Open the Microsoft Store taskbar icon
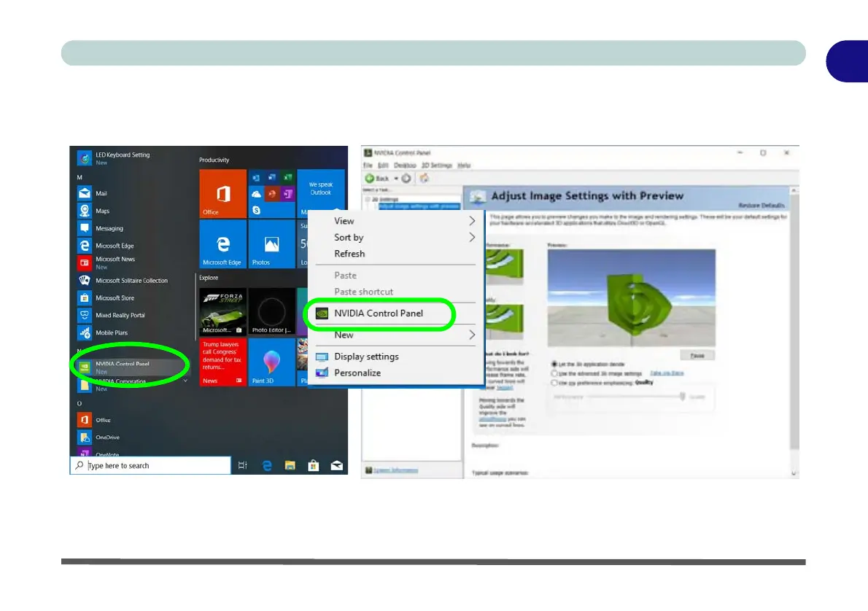This screenshot has width=868, height=611. pyautogui.click(x=314, y=465)
